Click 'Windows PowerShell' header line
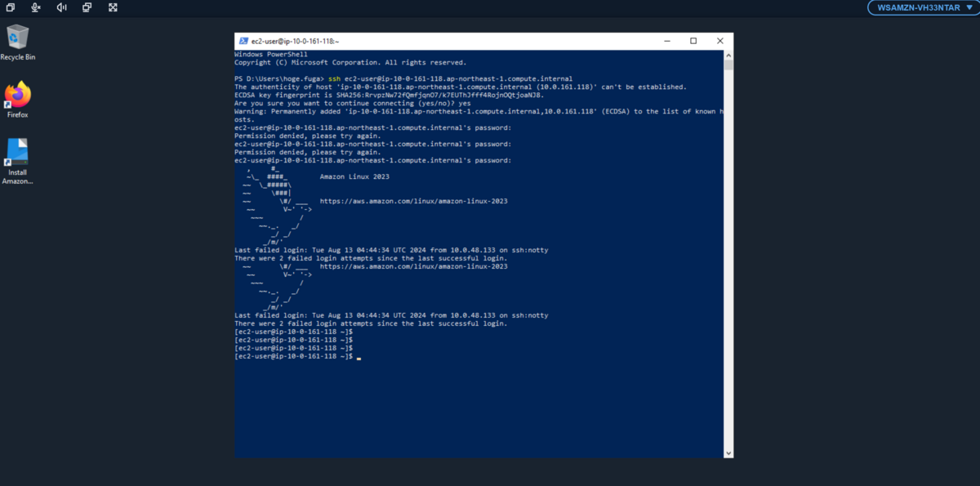This screenshot has width=980, height=486. click(x=271, y=54)
